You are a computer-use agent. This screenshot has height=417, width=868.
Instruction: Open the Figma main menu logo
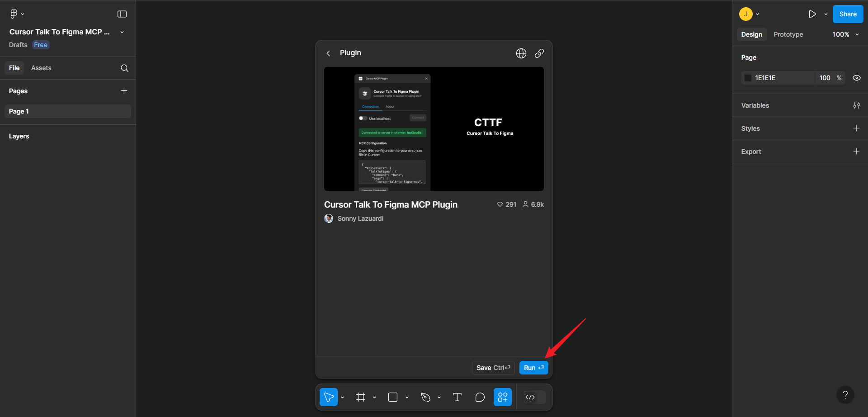point(14,14)
